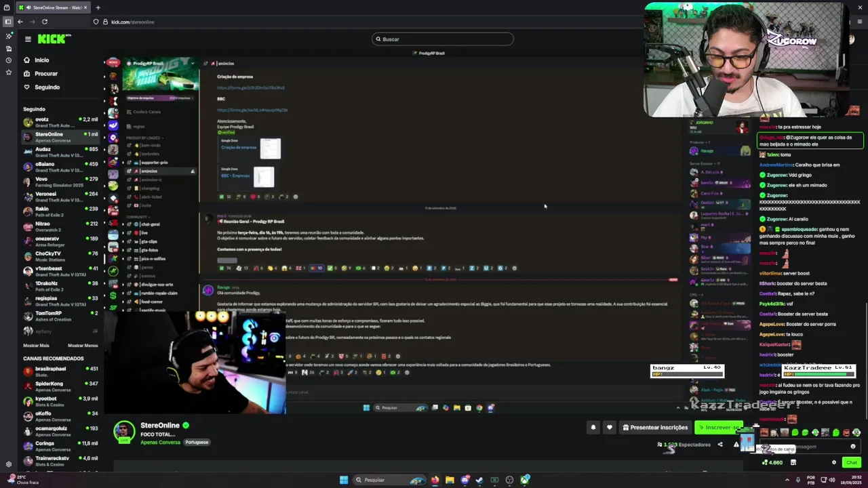The width and height of the screenshot is (868, 488).
Task: Click Presentear inscrições button
Action: tap(655, 428)
